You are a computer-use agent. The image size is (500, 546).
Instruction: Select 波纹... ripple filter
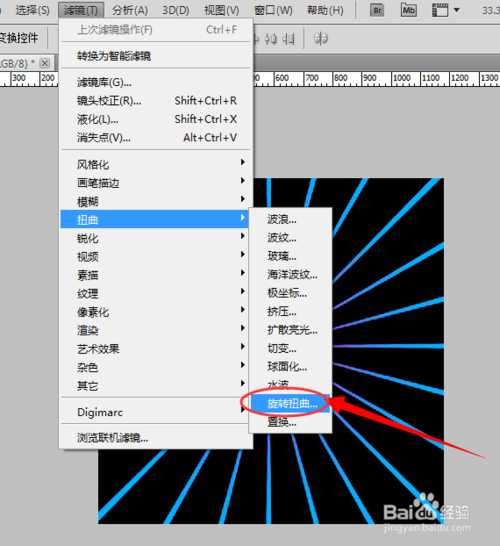[290, 237]
